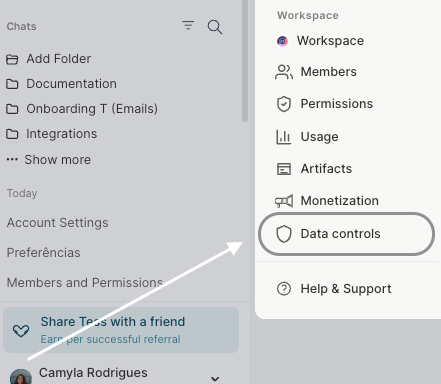This screenshot has height=384, width=441.
Task: Click the Workspace section heading text
Action: [x=308, y=15]
